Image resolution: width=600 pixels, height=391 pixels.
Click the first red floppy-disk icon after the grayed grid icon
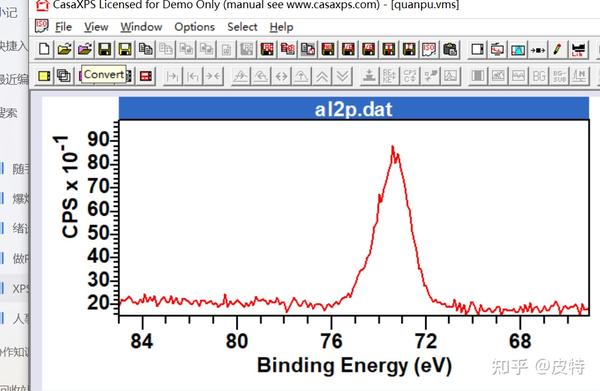pos(267,49)
